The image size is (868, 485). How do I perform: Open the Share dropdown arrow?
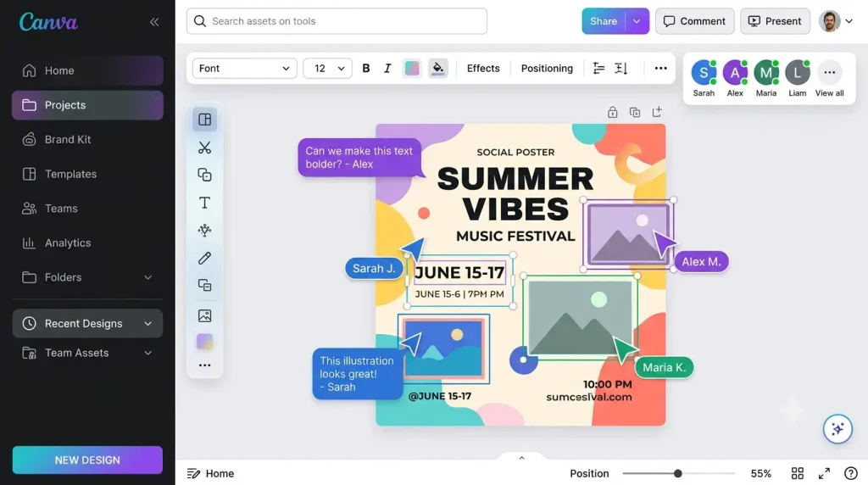(637, 21)
